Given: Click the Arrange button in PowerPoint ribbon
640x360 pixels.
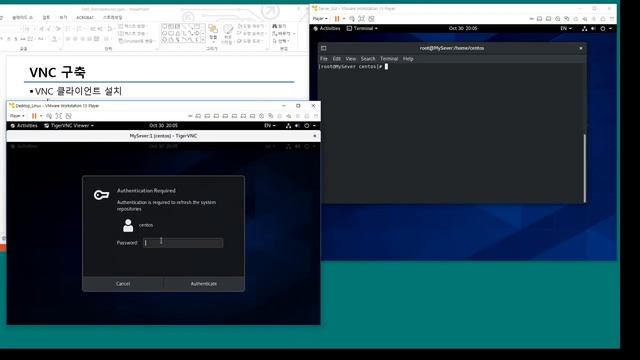Looking at the screenshot, I should coord(213,33).
